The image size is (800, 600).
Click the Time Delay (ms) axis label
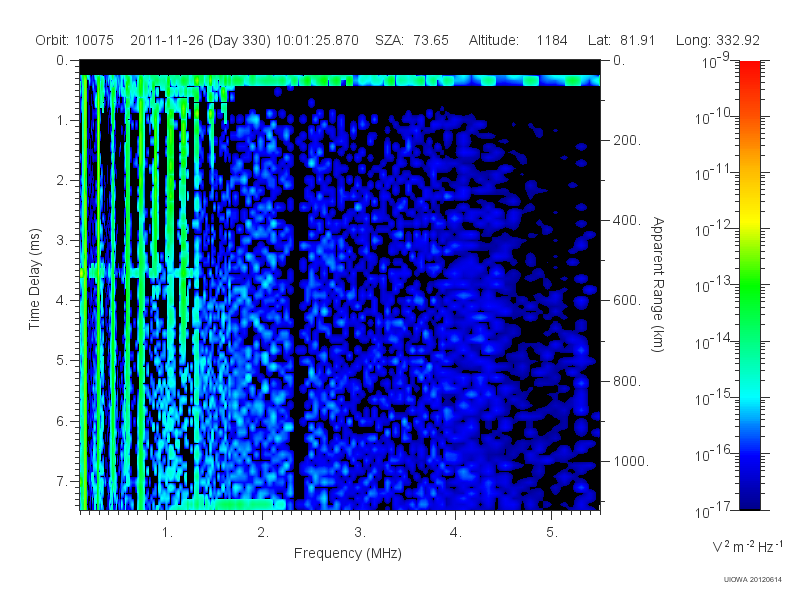click(x=34, y=279)
